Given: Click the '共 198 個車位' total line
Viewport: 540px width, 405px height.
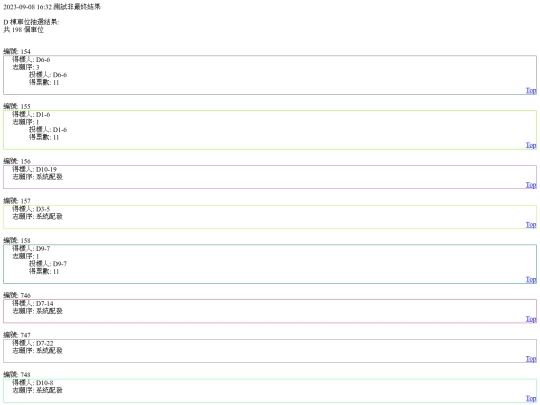Looking at the screenshot, I should coord(23,30).
